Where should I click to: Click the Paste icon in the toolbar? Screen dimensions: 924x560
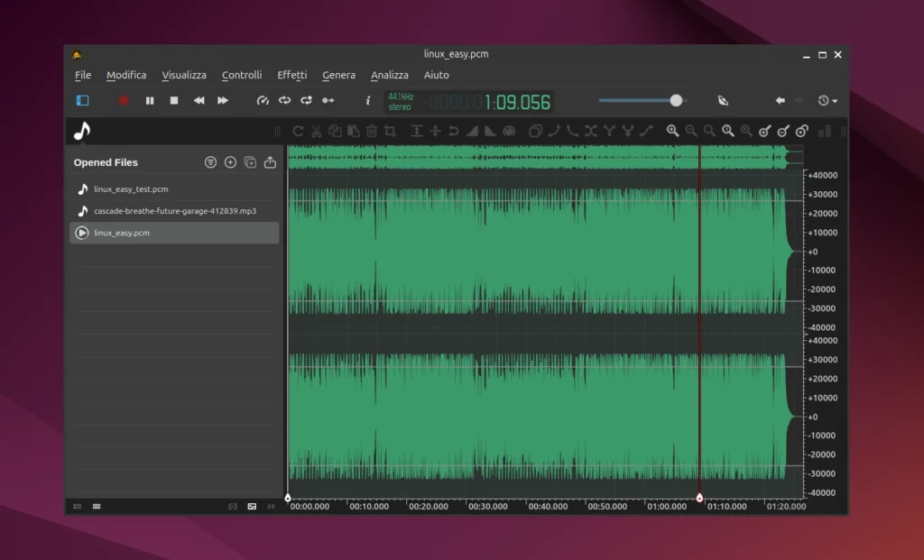pos(352,131)
